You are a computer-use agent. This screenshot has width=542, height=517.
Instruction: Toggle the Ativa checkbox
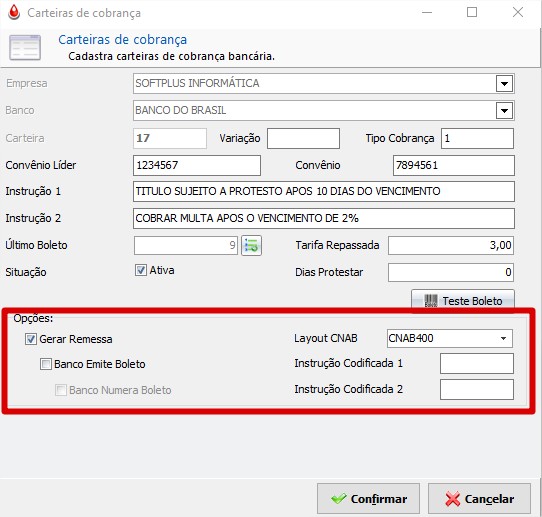pos(141,270)
